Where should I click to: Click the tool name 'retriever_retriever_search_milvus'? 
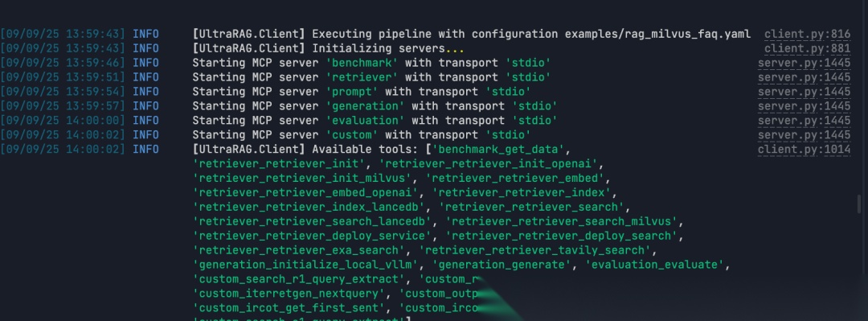(x=562, y=222)
